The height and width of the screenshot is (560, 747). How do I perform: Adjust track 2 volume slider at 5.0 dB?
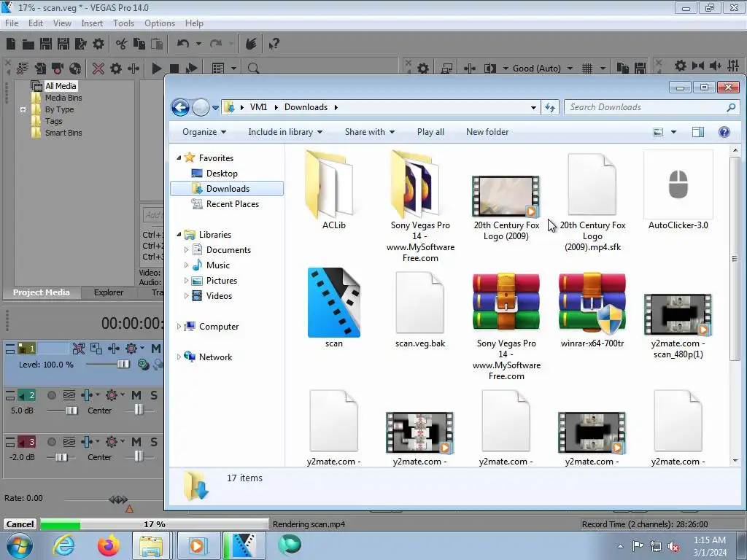[x=71, y=411]
